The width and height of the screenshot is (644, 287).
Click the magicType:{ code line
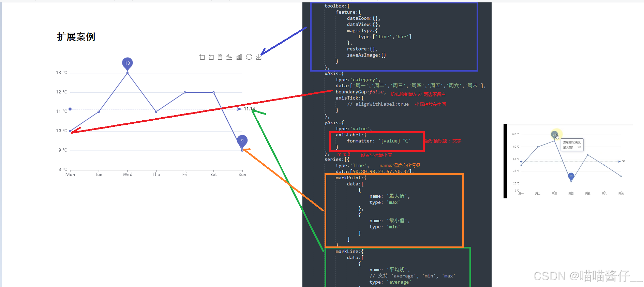coord(362,31)
